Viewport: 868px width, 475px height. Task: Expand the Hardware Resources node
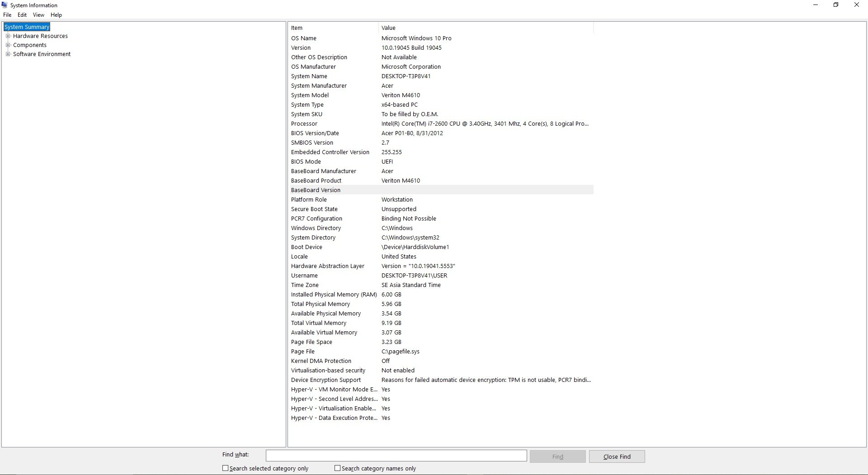point(8,36)
